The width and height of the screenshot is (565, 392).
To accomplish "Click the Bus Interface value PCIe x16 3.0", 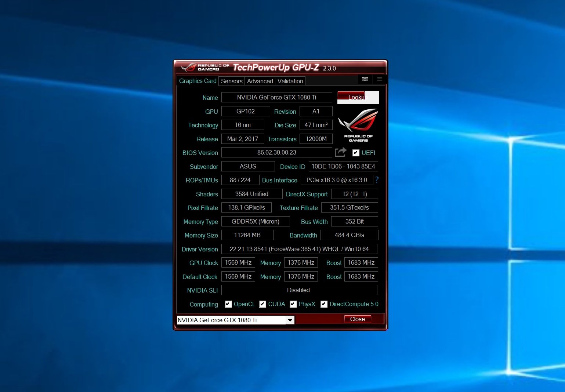I will click(x=337, y=180).
